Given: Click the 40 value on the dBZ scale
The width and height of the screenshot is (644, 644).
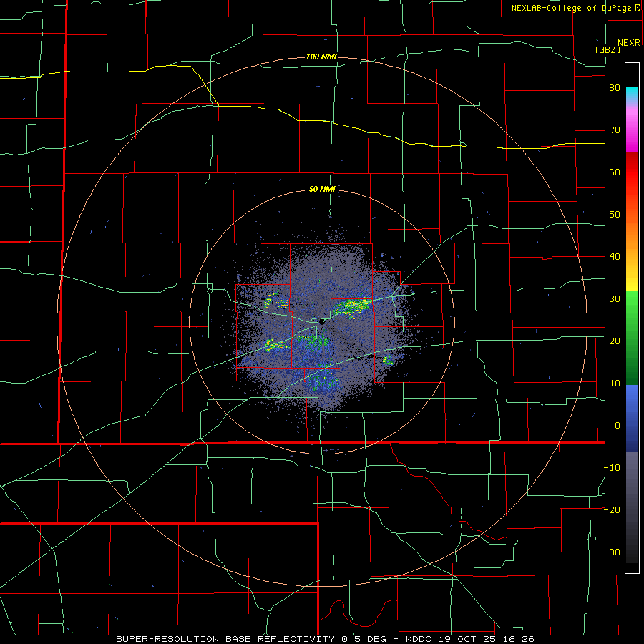Looking at the screenshot, I should 615,257.
